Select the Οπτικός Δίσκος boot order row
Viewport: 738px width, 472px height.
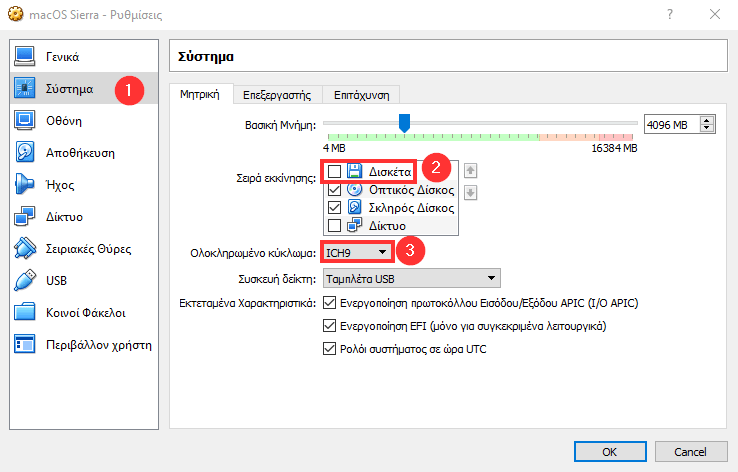(391, 190)
